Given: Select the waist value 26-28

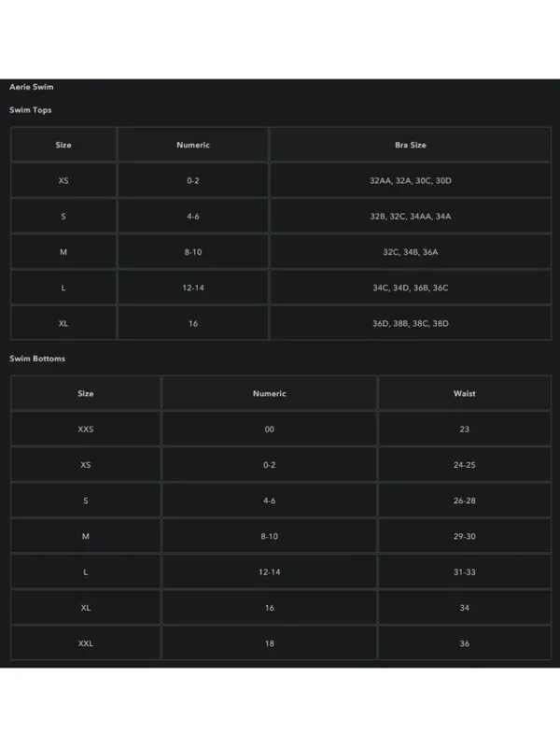Looking at the screenshot, I should pos(464,500).
